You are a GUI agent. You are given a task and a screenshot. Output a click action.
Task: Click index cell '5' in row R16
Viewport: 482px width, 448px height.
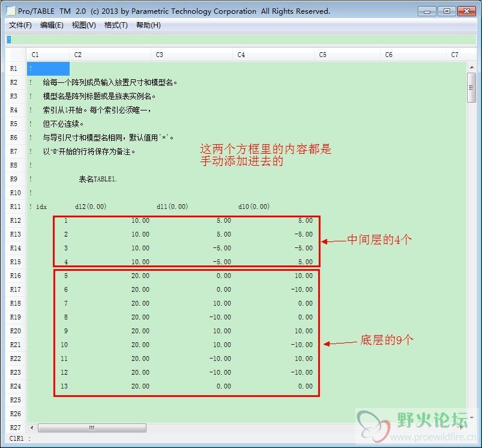[66, 276]
